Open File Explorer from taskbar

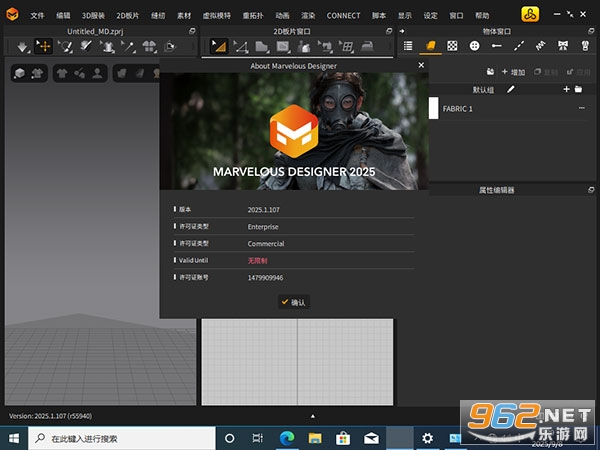point(315,439)
